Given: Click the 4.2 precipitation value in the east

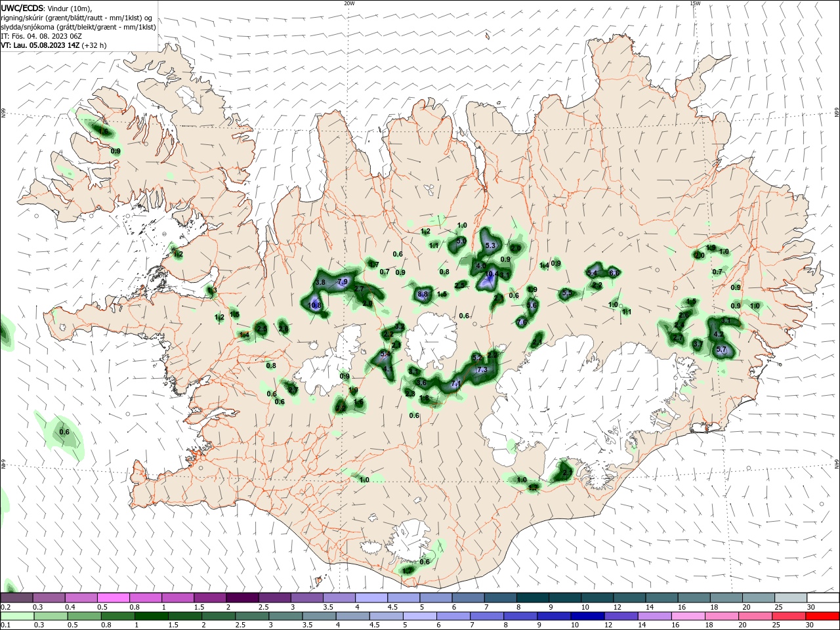Looking at the screenshot, I should tap(718, 335).
